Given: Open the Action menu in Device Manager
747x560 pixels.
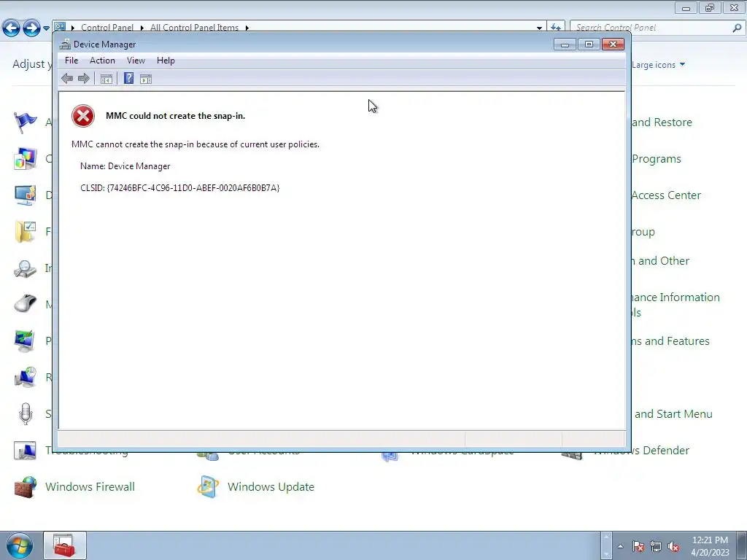Looking at the screenshot, I should point(102,61).
